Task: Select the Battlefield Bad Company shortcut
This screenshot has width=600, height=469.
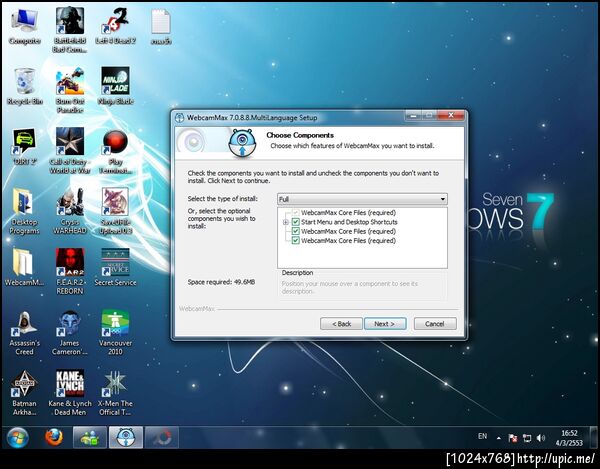Action: coord(70,31)
